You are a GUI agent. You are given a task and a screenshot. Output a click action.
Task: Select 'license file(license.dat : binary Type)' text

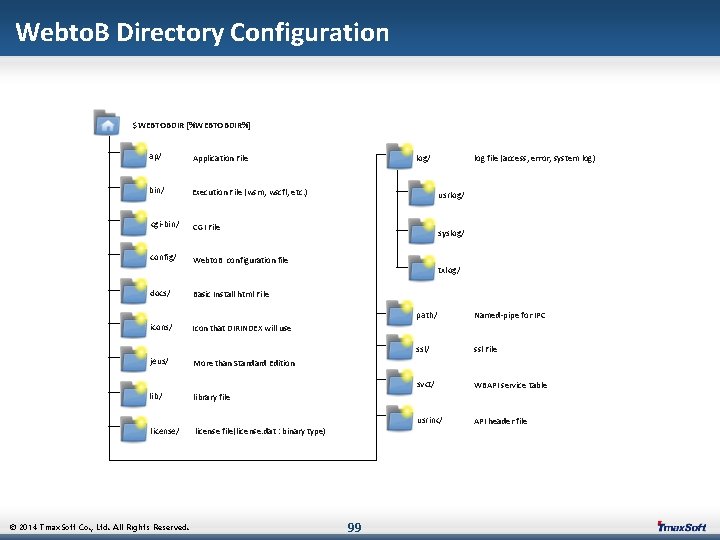[260, 431]
